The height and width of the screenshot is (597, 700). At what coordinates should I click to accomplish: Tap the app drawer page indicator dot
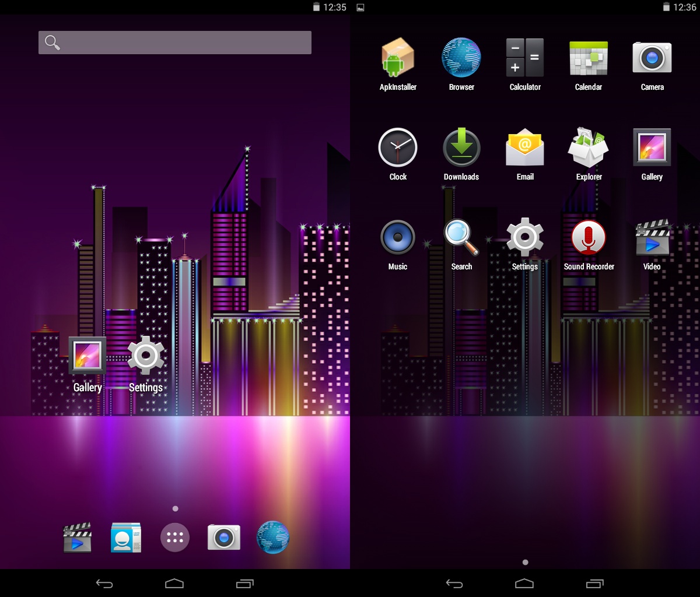coord(525,563)
